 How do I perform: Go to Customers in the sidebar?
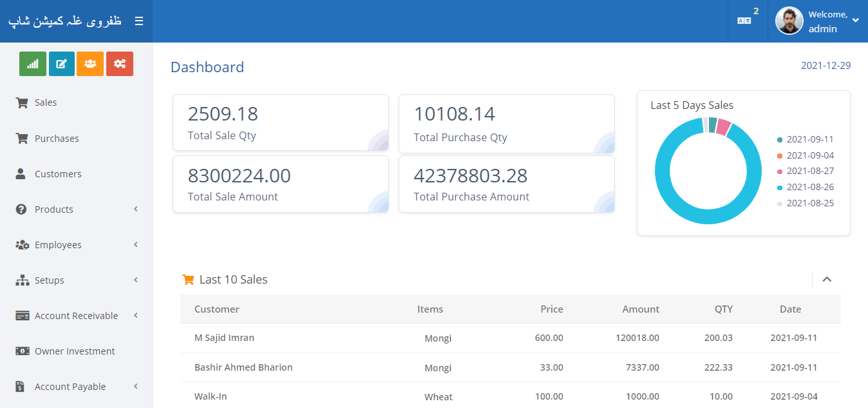(57, 174)
